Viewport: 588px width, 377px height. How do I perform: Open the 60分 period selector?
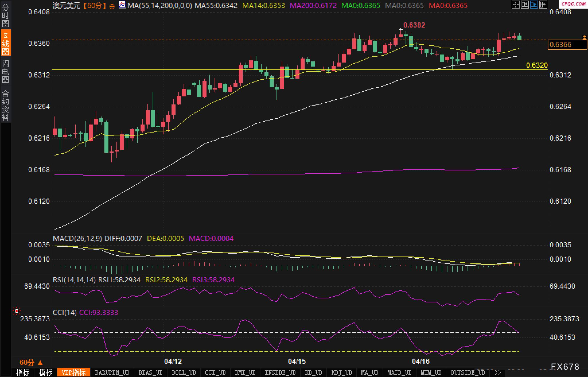[x=31, y=362]
